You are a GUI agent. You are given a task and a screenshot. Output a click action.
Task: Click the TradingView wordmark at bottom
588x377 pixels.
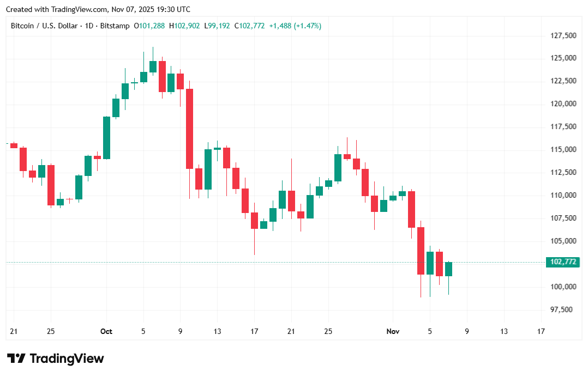click(x=67, y=358)
